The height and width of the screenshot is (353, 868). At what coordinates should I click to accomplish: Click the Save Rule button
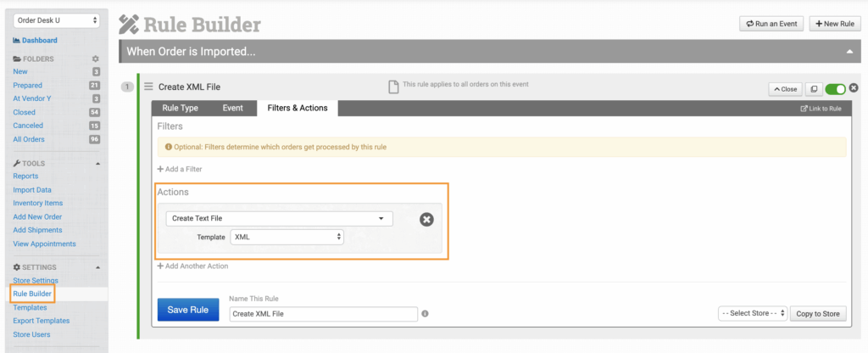(x=188, y=310)
